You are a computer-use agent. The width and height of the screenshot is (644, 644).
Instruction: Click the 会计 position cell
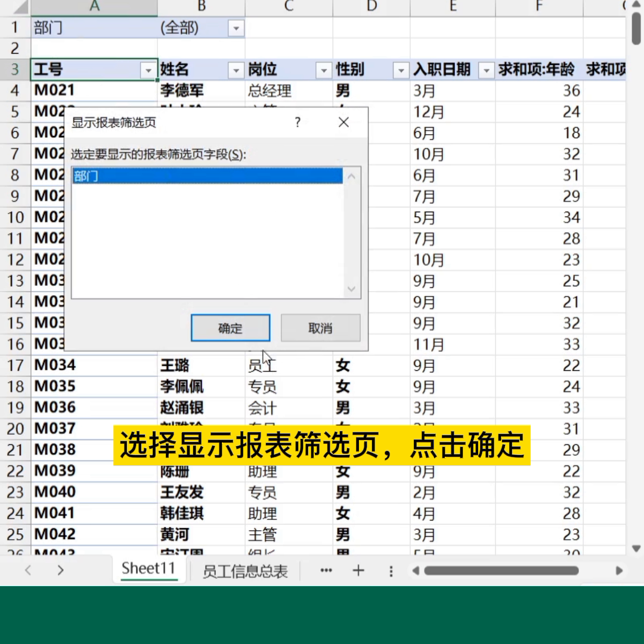tap(289, 407)
